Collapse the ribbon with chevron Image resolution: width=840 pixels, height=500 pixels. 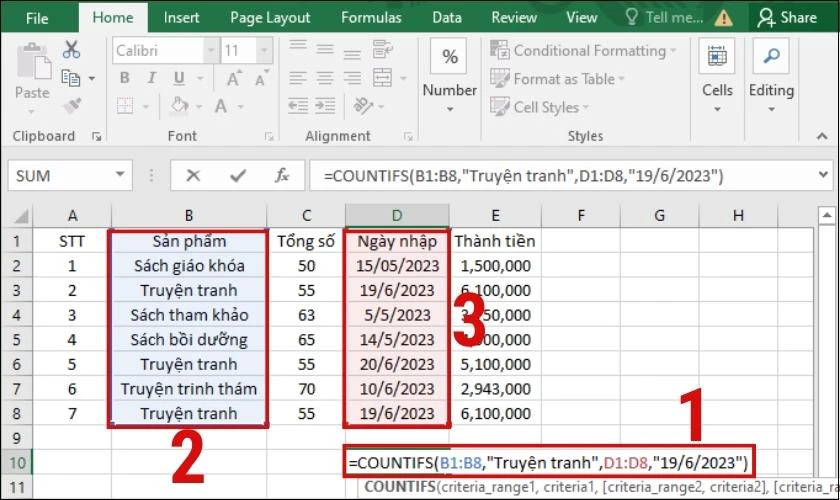pyautogui.click(x=822, y=137)
